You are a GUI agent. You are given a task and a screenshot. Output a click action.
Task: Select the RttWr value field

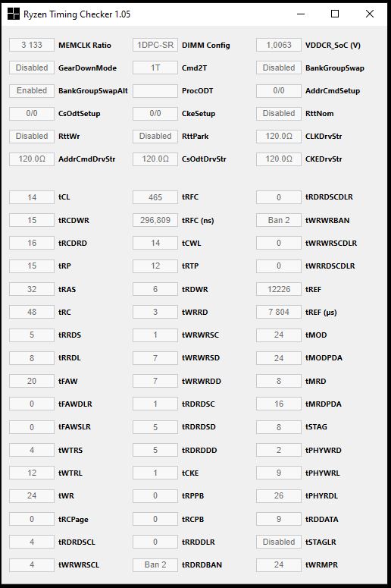click(32, 136)
